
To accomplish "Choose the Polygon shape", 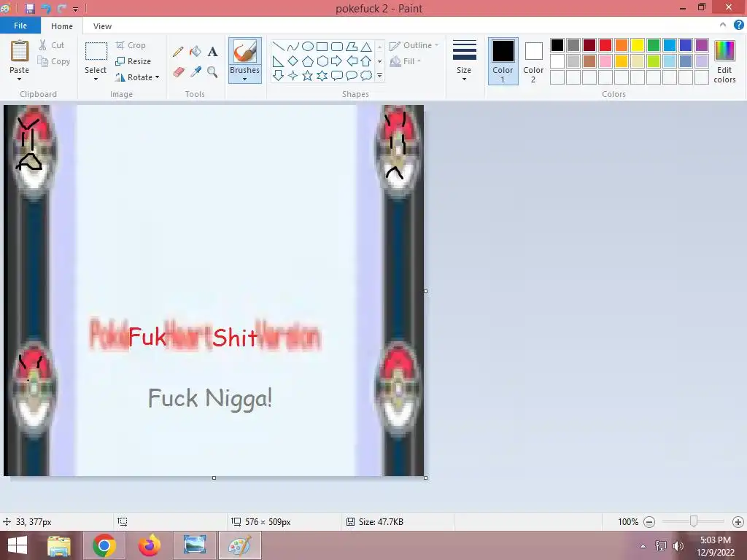I will pos(352,47).
